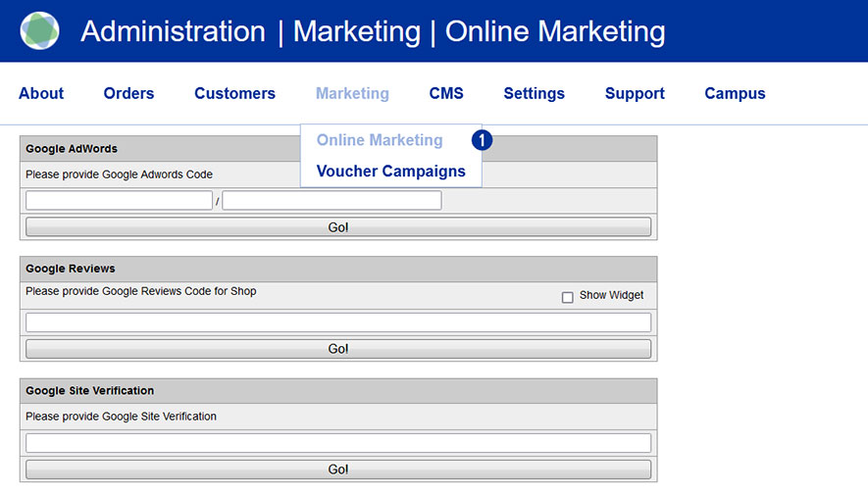Viewport: 868px width, 494px height.
Task: Select Online Marketing from the dropdown
Action: (x=380, y=140)
